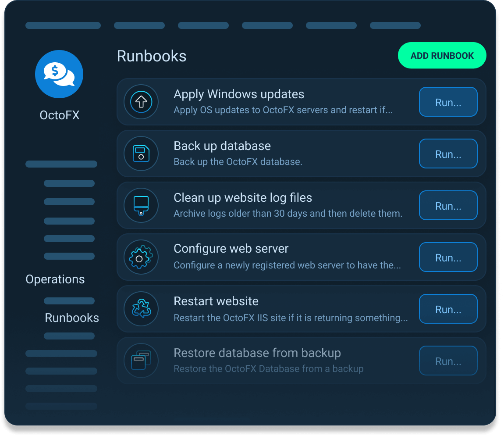Open the Operations section in the sidebar
The width and height of the screenshot is (504, 436).
click(55, 279)
